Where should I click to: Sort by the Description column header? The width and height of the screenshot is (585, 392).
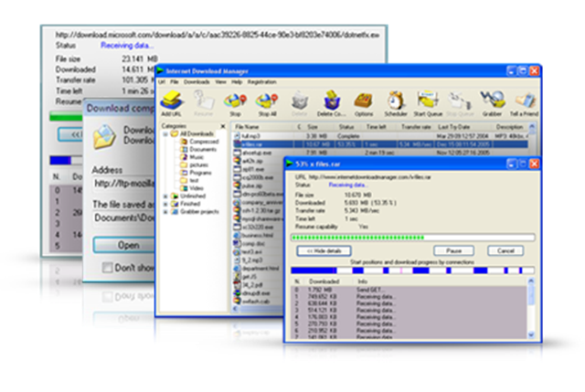pos(511,127)
